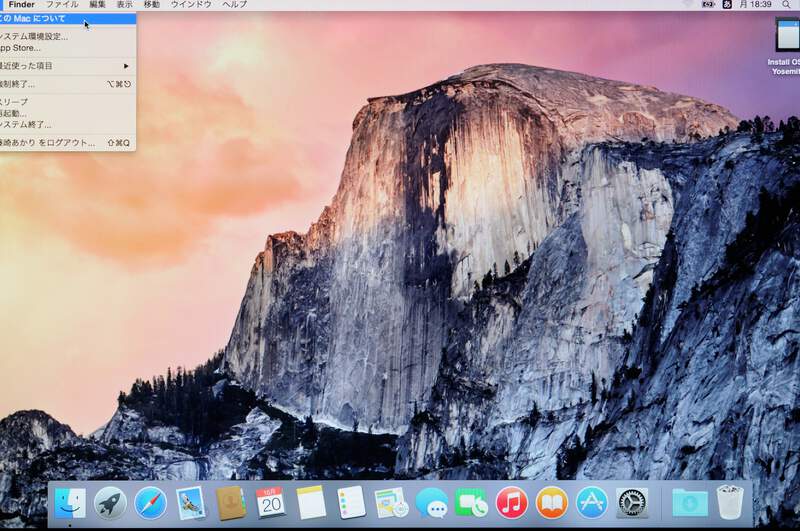This screenshot has width=800, height=531.
Task: Choose システム環境設定... from Apple menu
Action: point(68,36)
